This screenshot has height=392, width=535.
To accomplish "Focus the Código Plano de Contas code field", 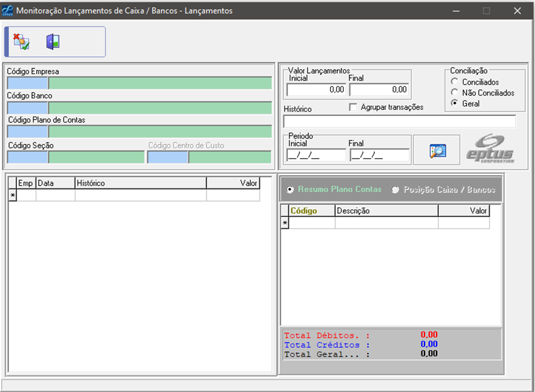I will coord(27,132).
